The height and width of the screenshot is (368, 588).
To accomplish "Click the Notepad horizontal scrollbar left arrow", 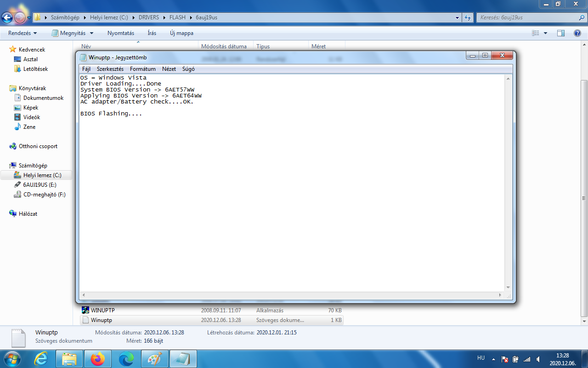I will 83,294.
